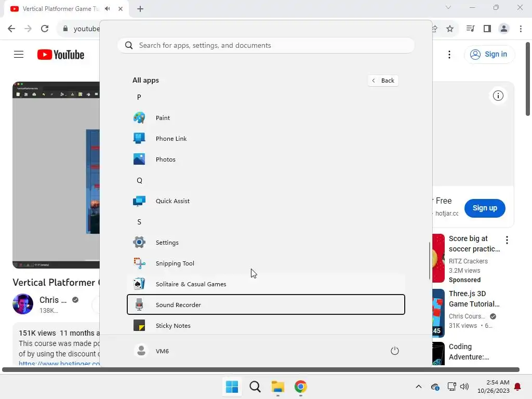532x399 pixels.
Task: Launch Phone Link from All apps
Action: tap(265, 138)
